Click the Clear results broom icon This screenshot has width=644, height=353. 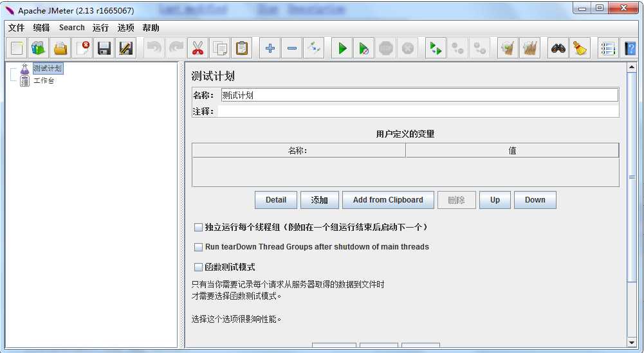(x=508, y=48)
